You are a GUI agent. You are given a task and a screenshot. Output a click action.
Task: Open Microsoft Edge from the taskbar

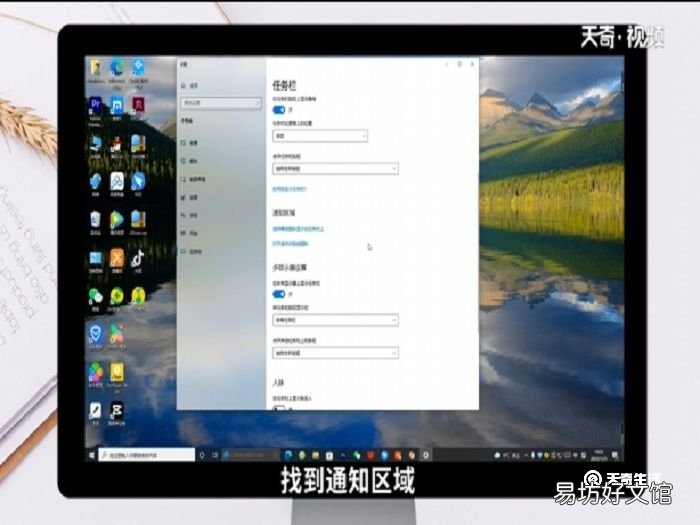(x=288, y=455)
